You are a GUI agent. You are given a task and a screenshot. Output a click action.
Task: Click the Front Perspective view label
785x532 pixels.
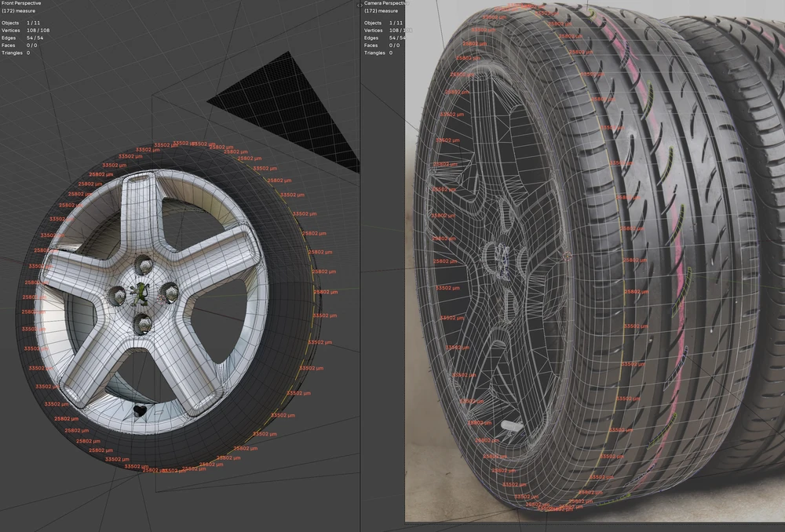pyautogui.click(x=21, y=4)
